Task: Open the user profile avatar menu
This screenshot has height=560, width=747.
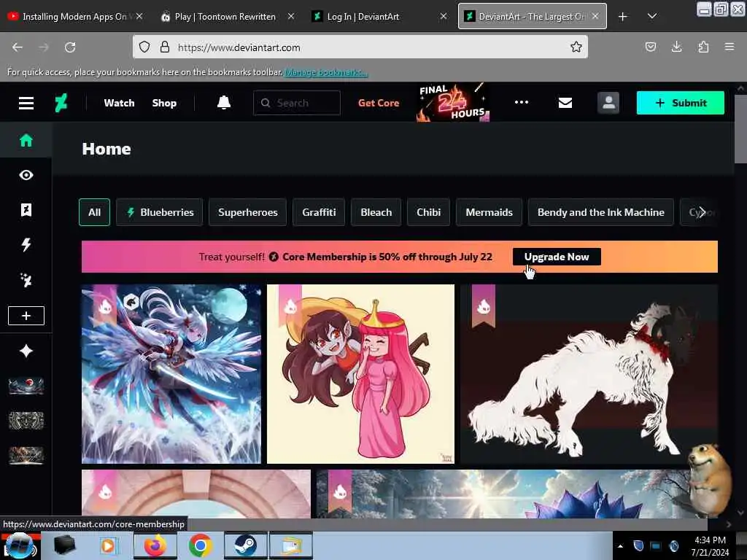Action: [x=608, y=103]
